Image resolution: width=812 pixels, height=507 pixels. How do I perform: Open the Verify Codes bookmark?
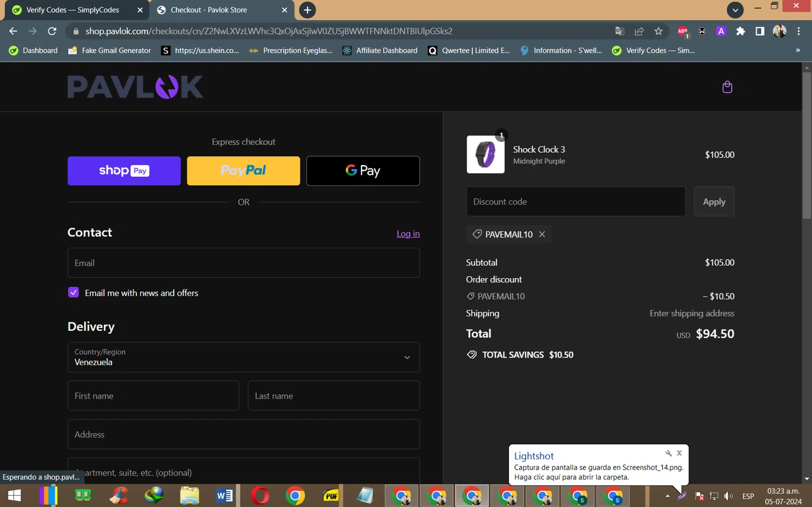tap(654, 50)
